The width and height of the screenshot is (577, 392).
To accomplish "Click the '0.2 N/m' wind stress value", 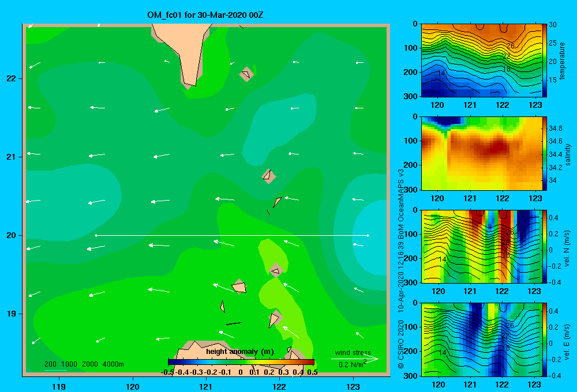I will point(352,364).
